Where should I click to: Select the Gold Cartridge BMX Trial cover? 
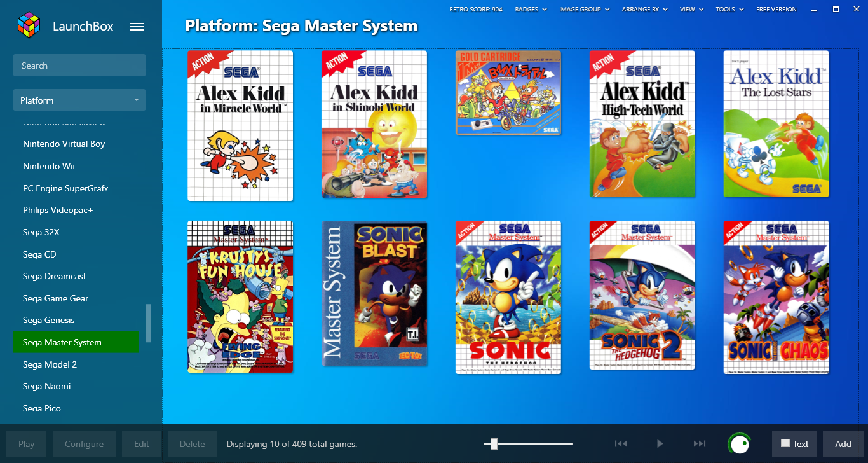tap(508, 93)
